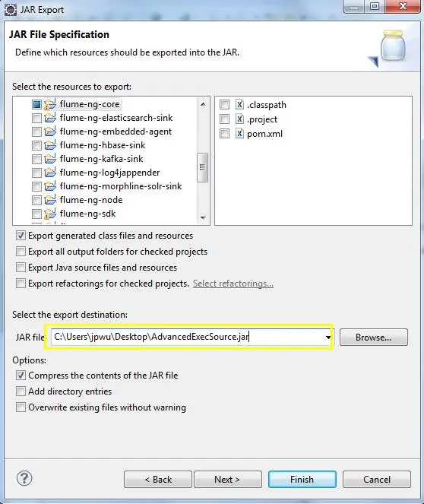Toggle Overwrite existing files without warning

tap(21, 407)
